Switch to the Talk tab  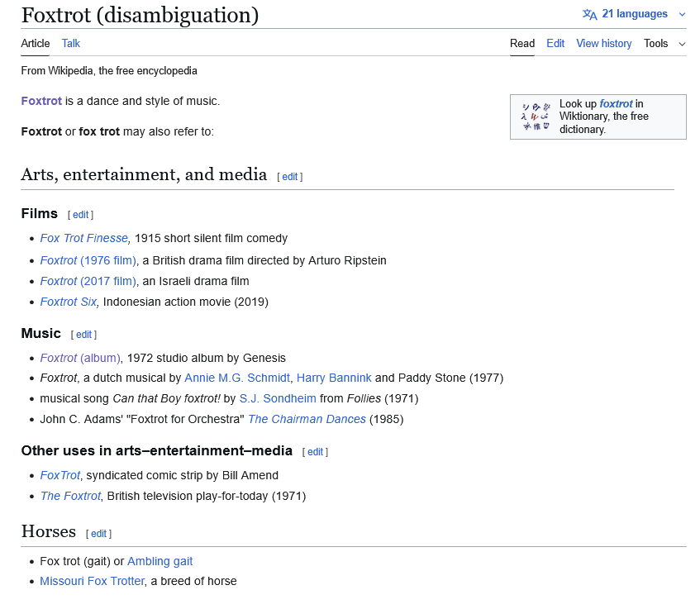(x=70, y=43)
